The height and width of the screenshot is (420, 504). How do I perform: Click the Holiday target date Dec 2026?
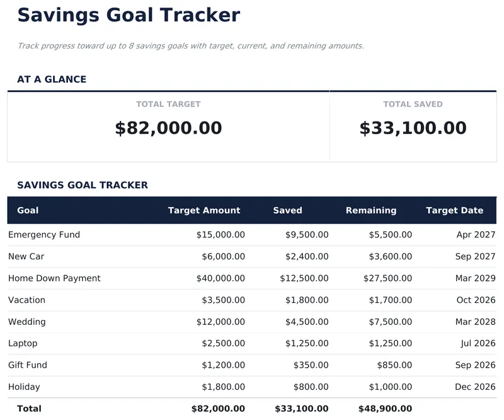click(475, 387)
